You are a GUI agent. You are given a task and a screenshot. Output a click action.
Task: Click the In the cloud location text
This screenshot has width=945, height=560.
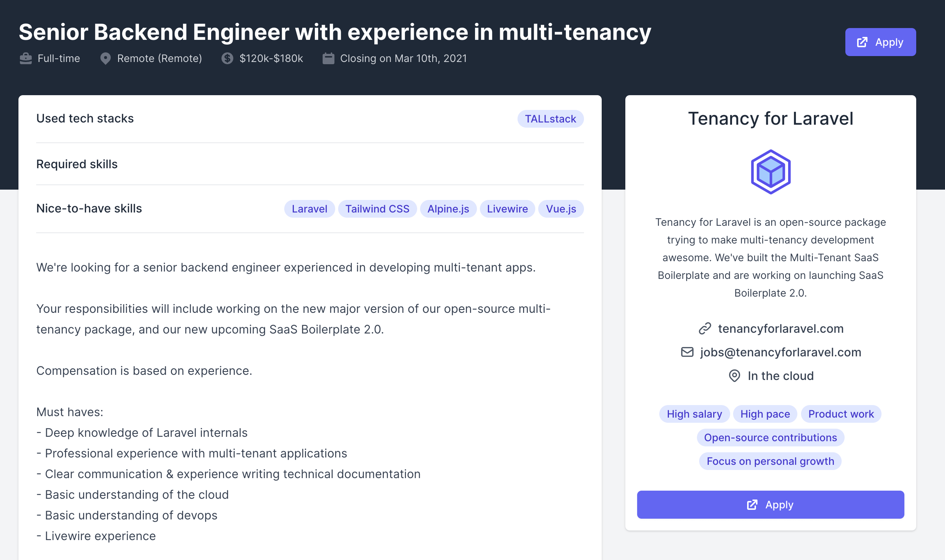[780, 376]
